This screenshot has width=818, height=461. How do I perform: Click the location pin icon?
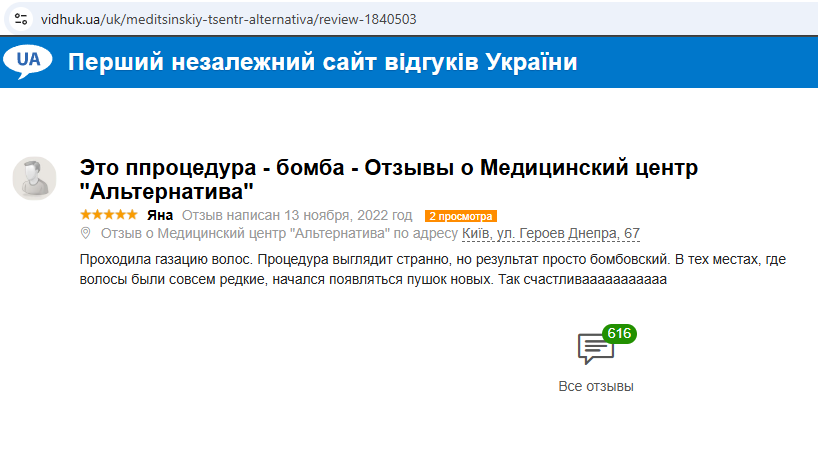coord(85,234)
